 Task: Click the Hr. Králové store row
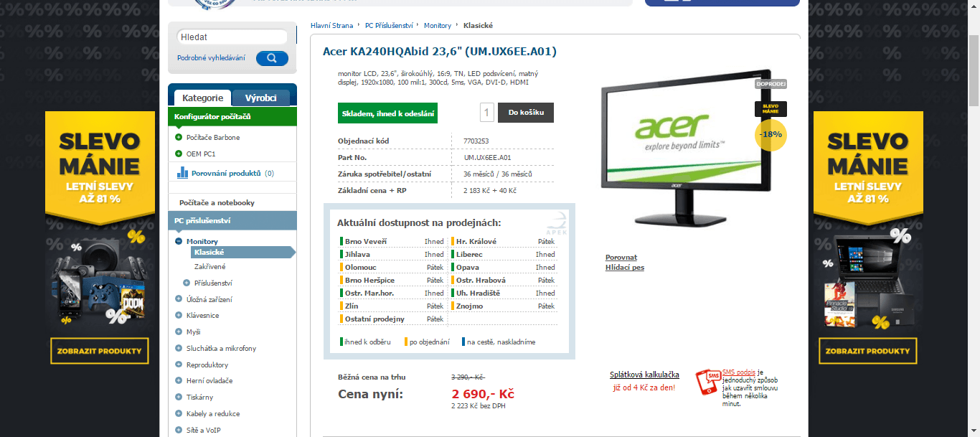[503, 241]
